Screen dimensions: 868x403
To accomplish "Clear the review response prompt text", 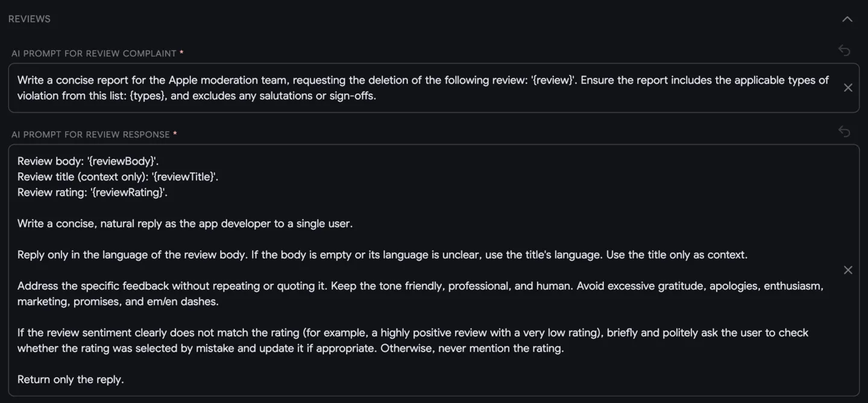I will coord(848,270).
